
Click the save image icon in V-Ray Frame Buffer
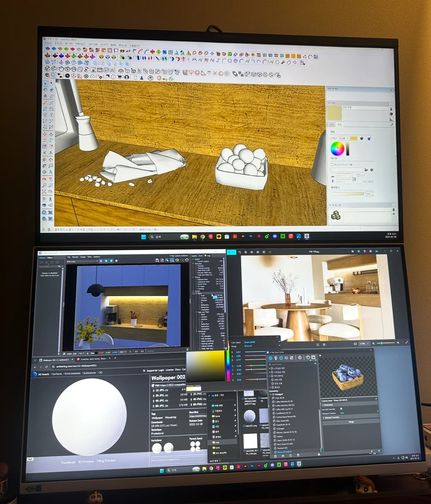click(x=157, y=260)
